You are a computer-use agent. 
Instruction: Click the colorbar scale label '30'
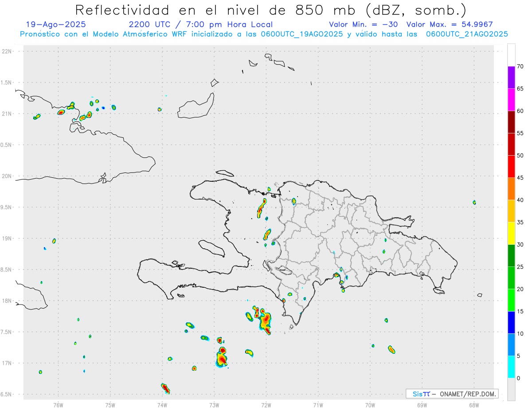pyautogui.click(x=520, y=245)
